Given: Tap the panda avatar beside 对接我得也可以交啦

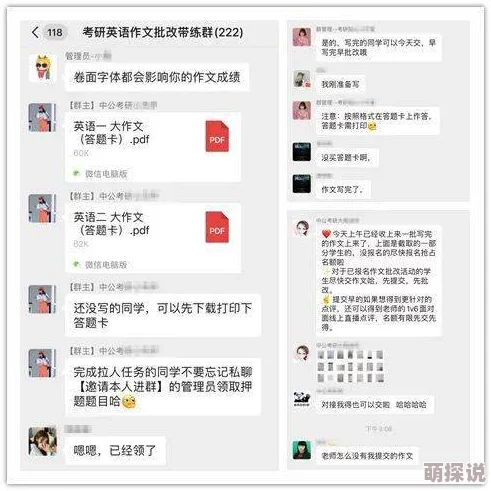Looking at the screenshot, I should 302,399.
